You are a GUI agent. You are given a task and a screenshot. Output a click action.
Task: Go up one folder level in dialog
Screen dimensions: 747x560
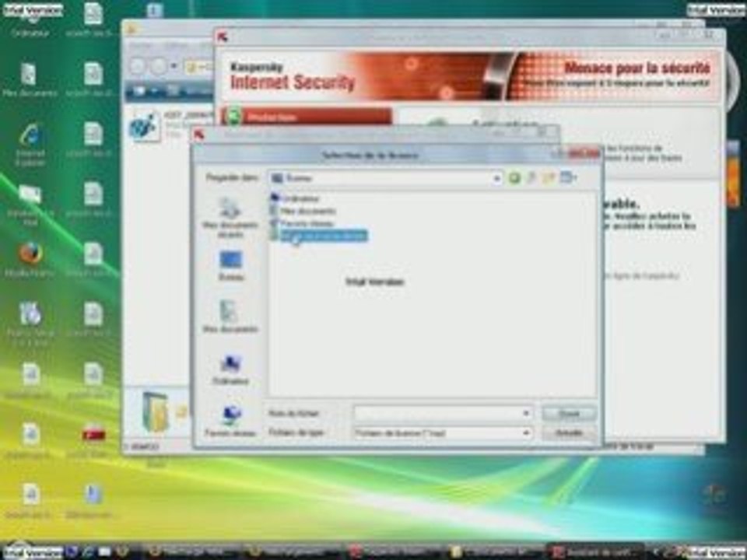(531, 177)
